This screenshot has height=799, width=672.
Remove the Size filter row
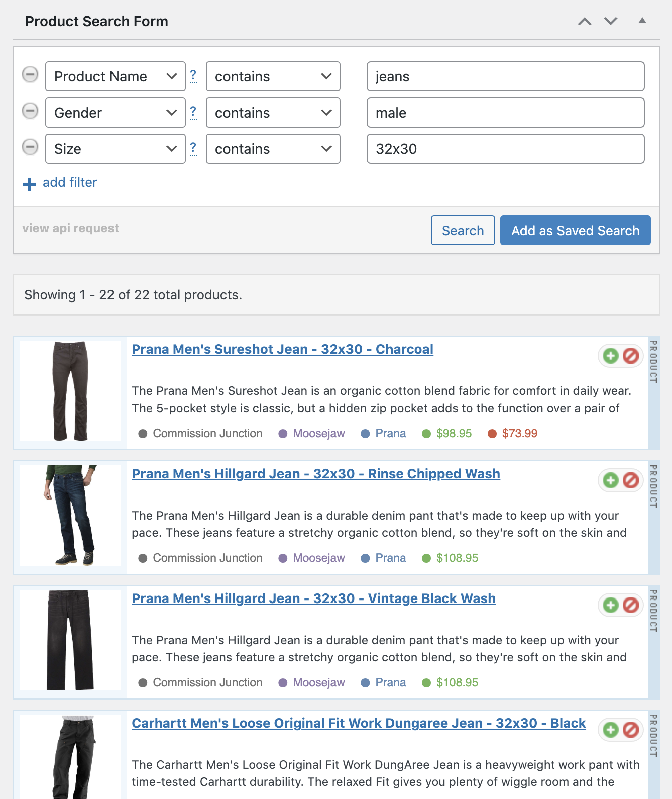point(30,147)
